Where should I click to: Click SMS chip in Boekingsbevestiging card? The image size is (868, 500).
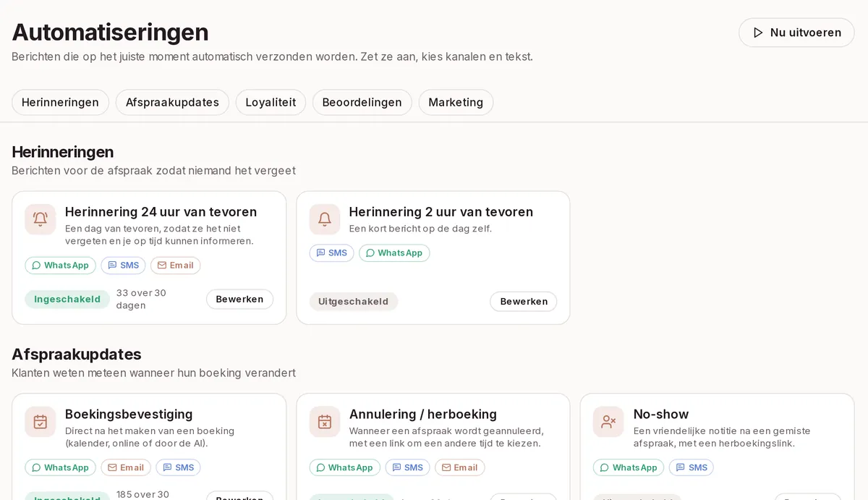[x=178, y=467]
